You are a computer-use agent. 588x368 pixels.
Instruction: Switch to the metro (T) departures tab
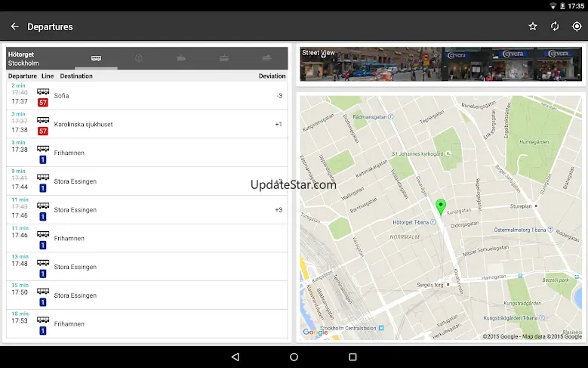point(139,58)
